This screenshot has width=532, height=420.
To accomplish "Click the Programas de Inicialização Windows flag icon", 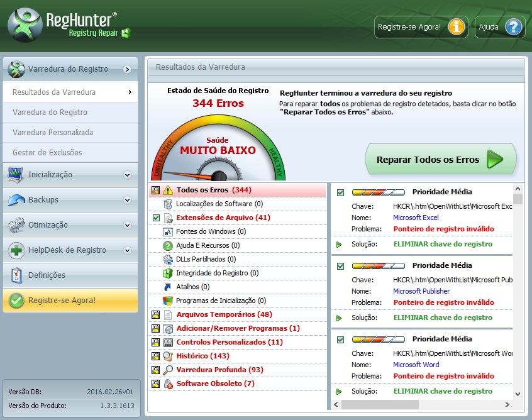I will coord(168,301).
